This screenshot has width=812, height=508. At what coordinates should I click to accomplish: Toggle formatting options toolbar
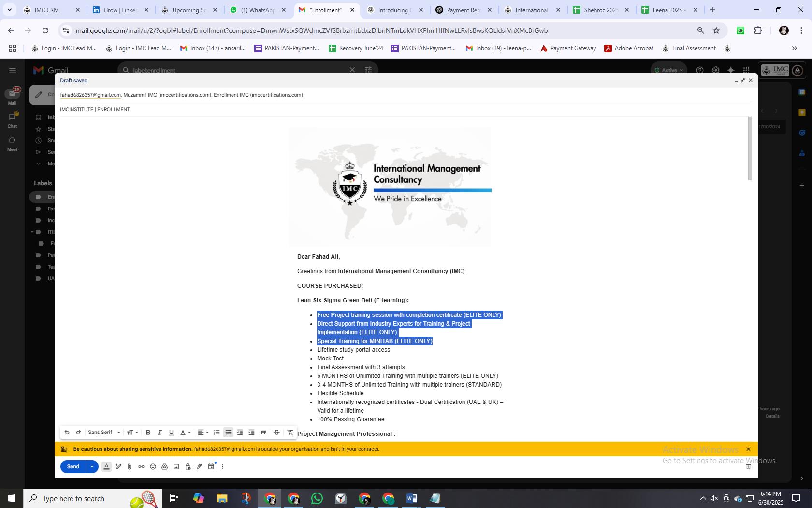(107, 467)
